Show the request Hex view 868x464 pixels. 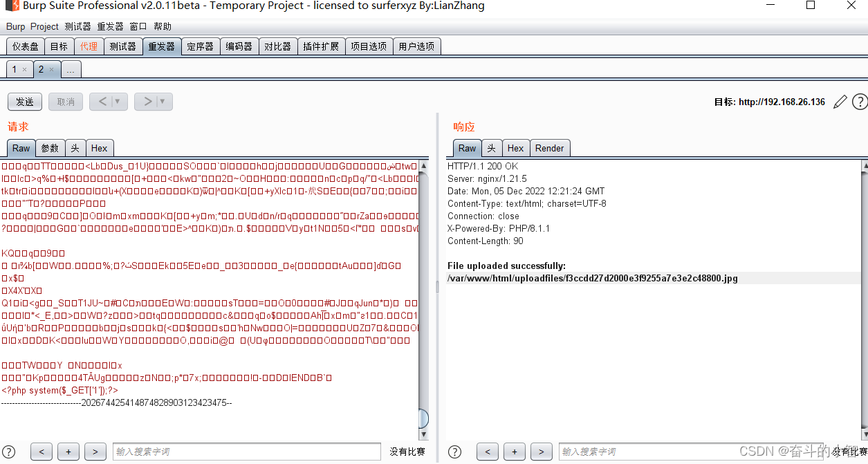coord(100,148)
